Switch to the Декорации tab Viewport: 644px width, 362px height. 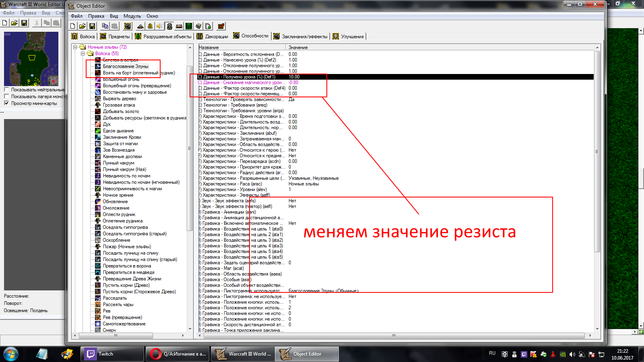[x=213, y=37]
